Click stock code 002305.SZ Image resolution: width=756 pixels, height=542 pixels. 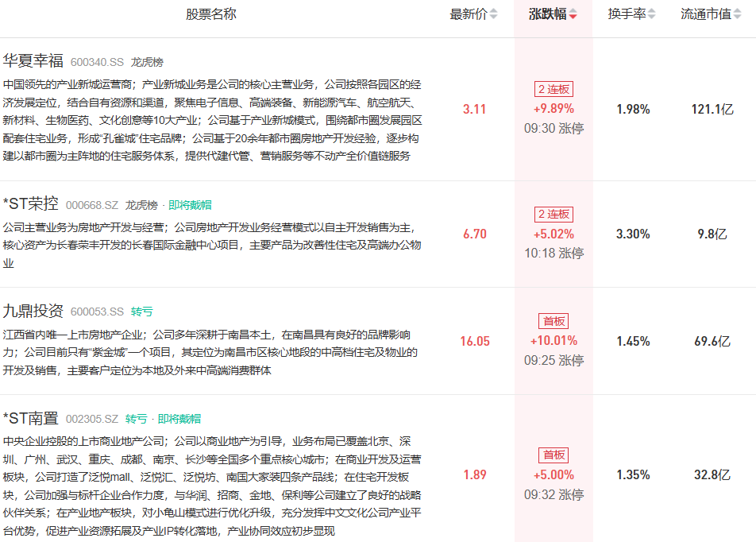92,419
